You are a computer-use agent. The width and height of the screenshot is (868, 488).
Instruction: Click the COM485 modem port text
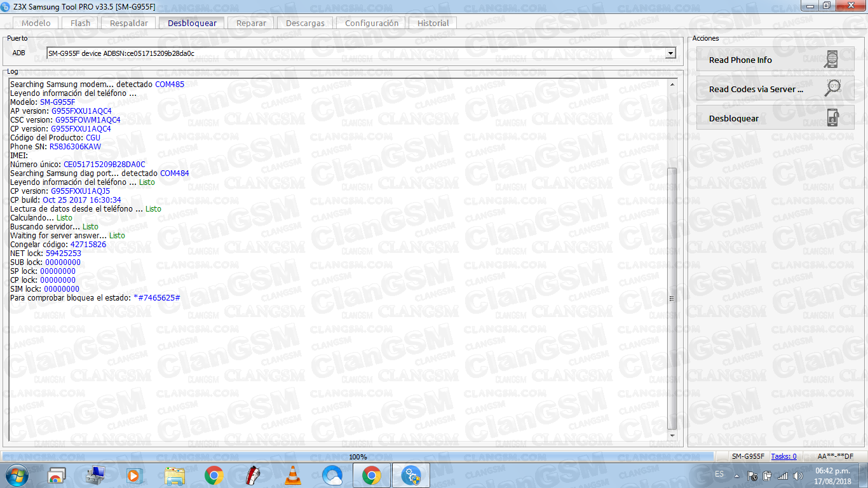170,84
